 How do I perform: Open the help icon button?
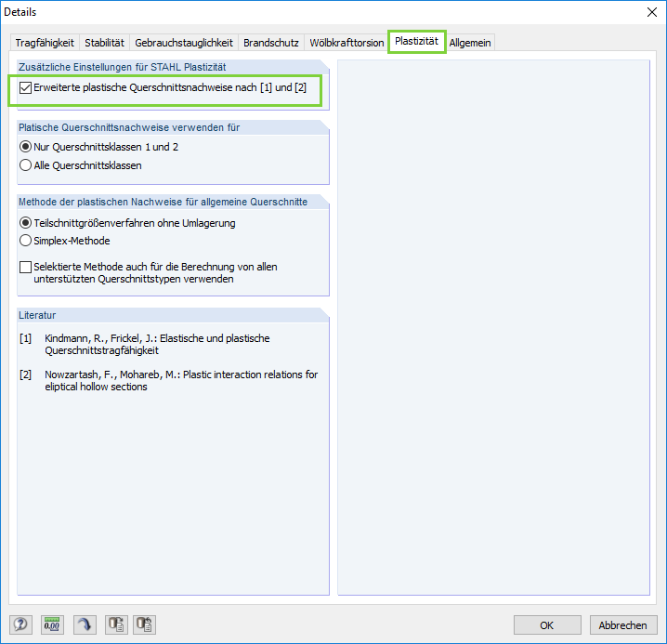[x=20, y=624]
